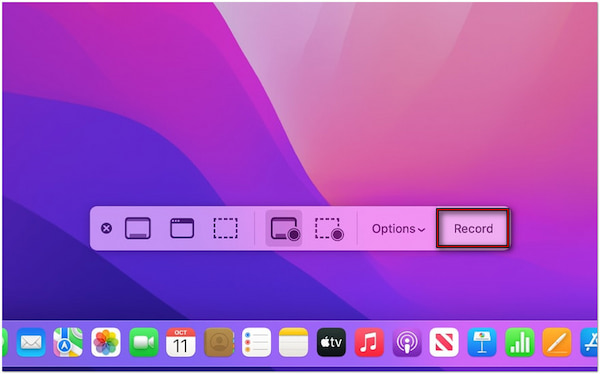Viewport: 600px width, 374px height.
Task: Open Reminders from the Dock
Action: coord(256,342)
